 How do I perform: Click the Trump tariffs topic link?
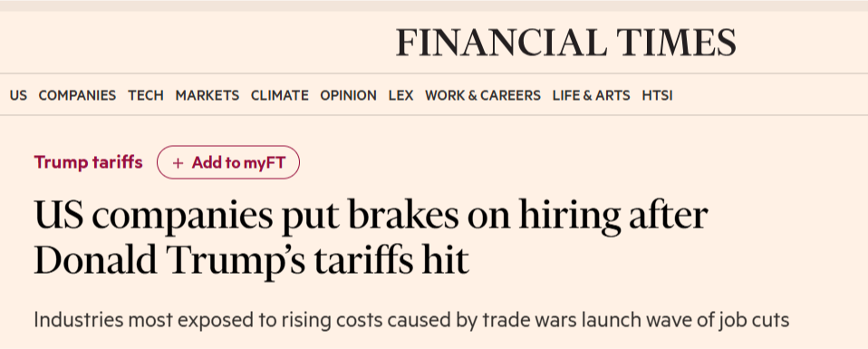88,162
